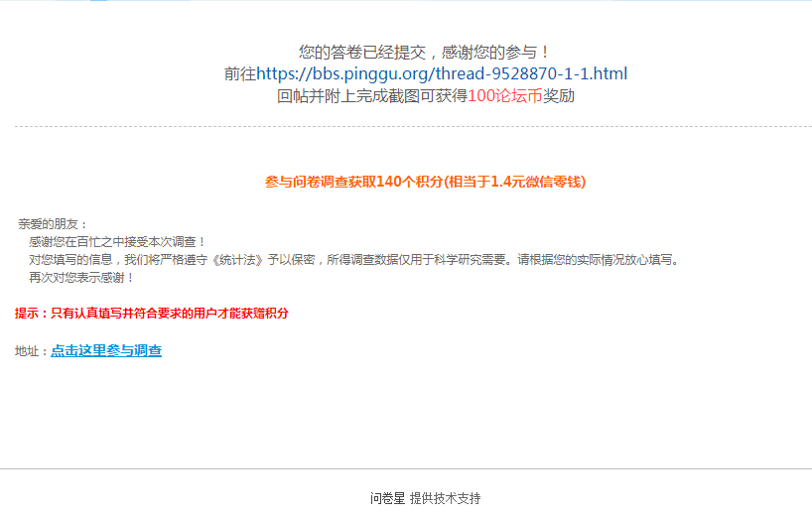Click the gray horizontal line above the footer

(x=406, y=469)
